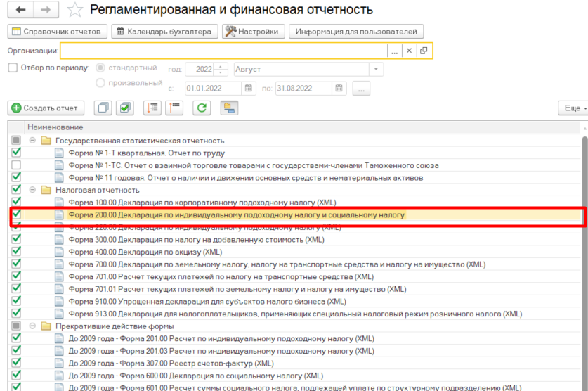Enable the Отбор по периоду checkbox
Viewport: 588px width, 391px height.
click(13, 68)
